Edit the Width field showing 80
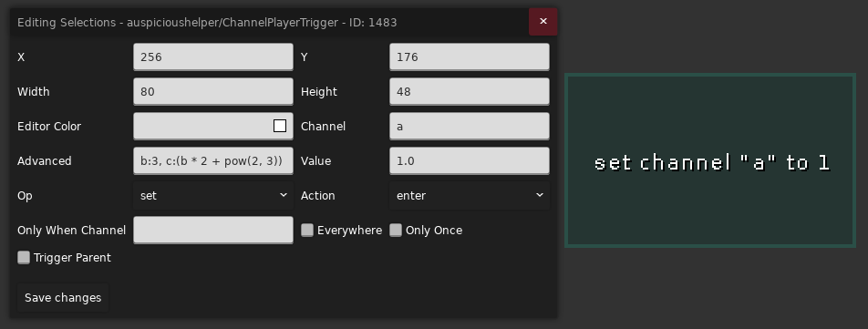This screenshot has height=329, width=868. coord(213,92)
